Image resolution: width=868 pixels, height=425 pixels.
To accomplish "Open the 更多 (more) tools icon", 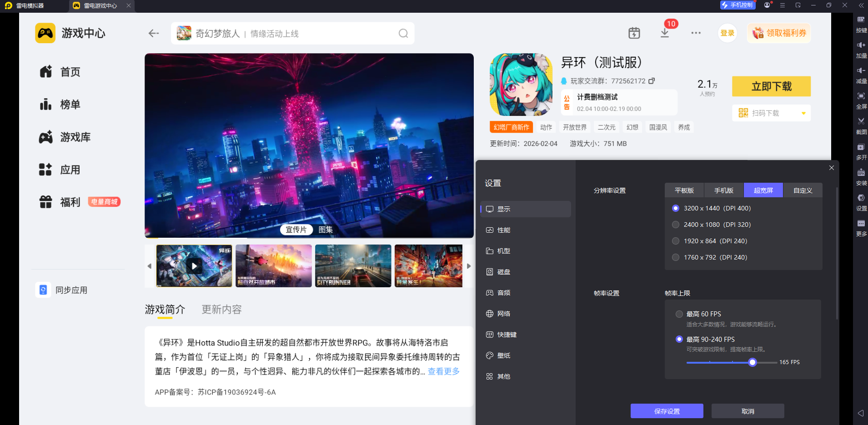I will [861, 223].
